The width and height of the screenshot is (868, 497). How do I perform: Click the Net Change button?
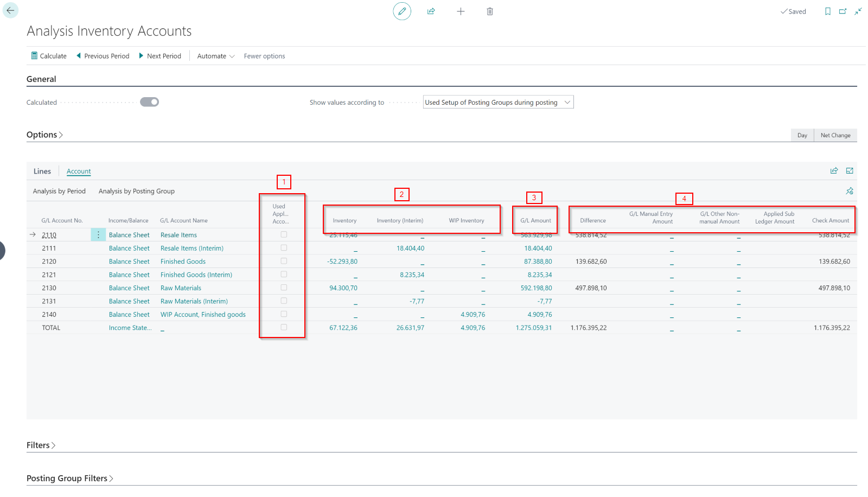click(835, 135)
